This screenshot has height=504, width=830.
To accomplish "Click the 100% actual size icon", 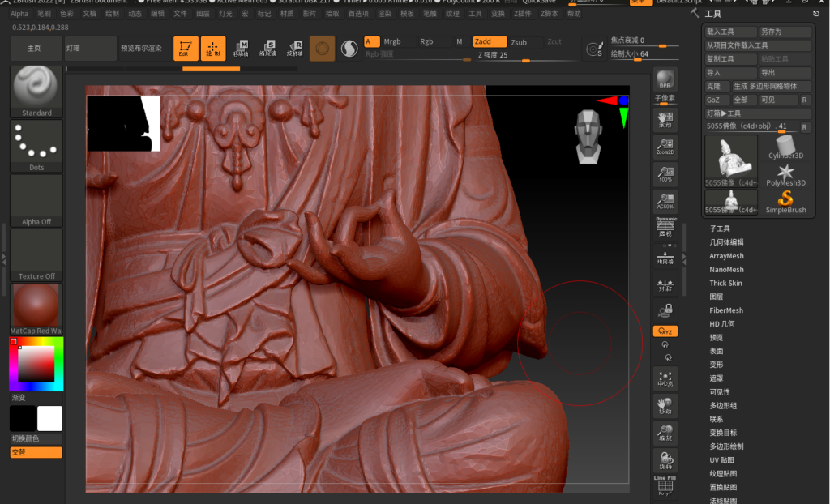I will click(665, 173).
